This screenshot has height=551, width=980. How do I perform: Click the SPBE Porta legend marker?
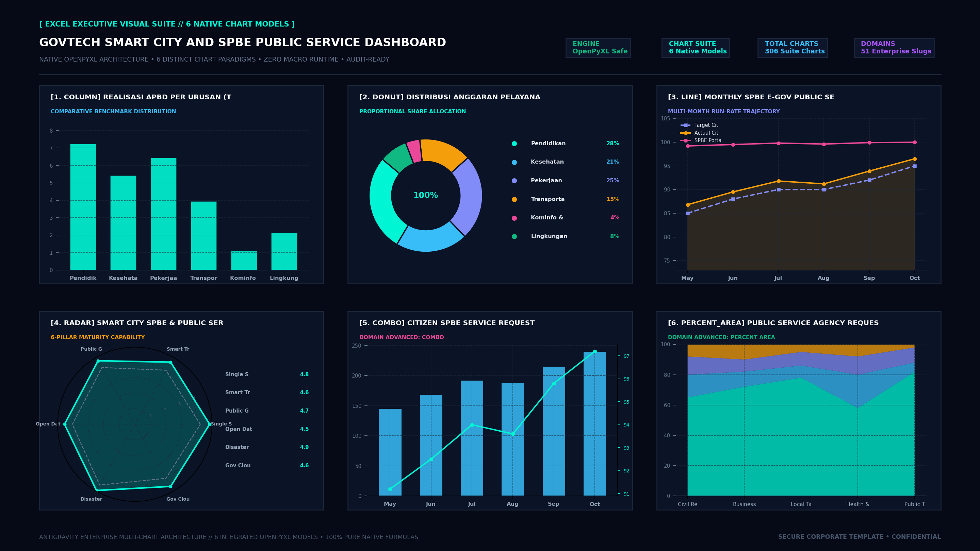pyautogui.click(x=685, y=141)
